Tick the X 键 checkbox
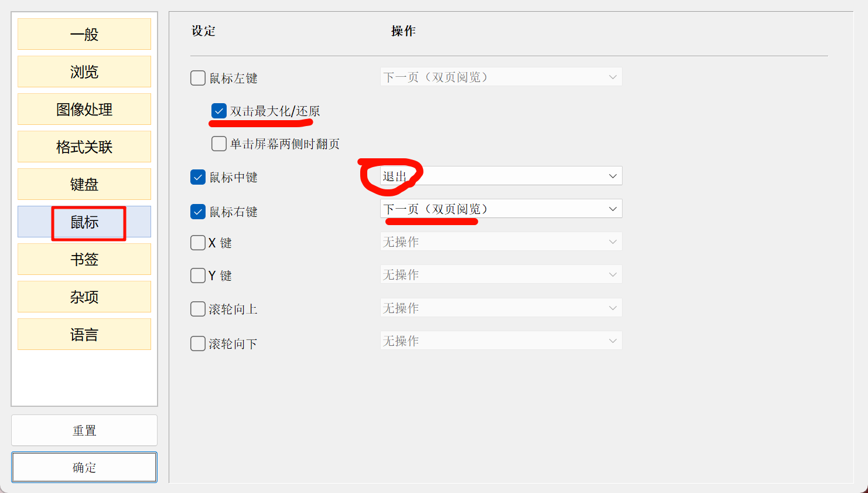Viewport: 868px width, 493px height. (x=198, y=243)
